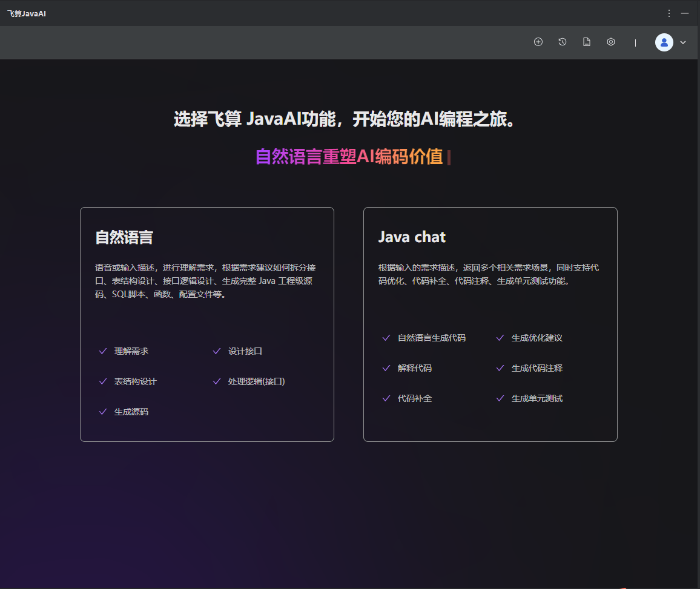Screen dimensions: 700x589
Task: Click the checkmark beside 生成源码
Action: click(103, 412)
